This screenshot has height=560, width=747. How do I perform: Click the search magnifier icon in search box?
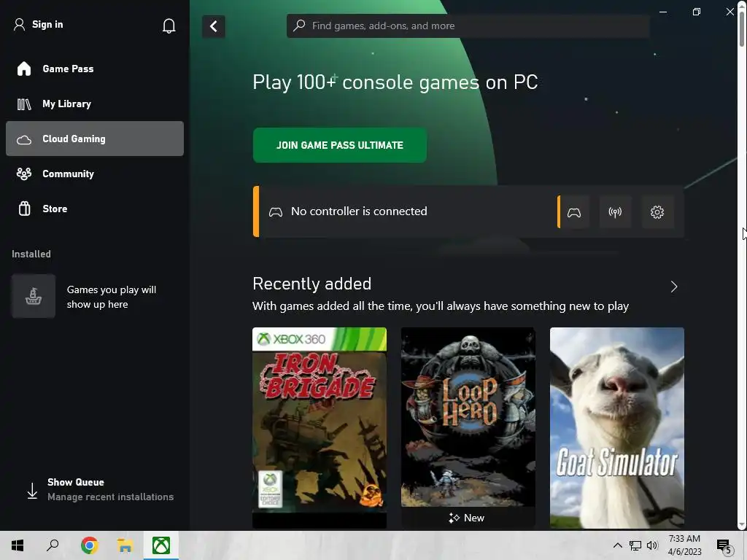click(x=299, y=26)
